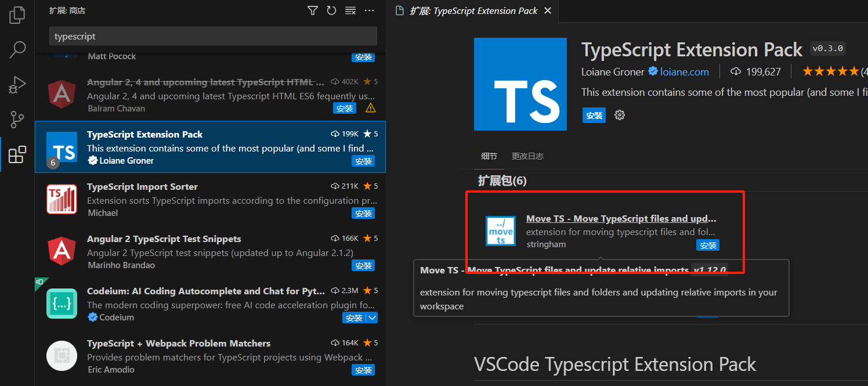Open the Explorer view in activity bar
The height and width of the screenshot is (386, 868).
(17, 15)
